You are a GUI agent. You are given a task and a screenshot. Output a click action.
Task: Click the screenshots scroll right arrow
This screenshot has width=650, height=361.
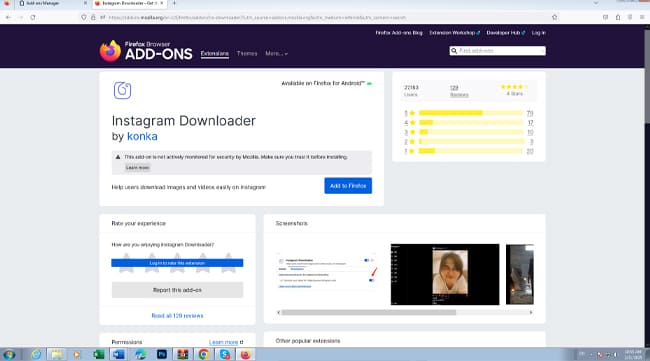[x=531, y=313]
